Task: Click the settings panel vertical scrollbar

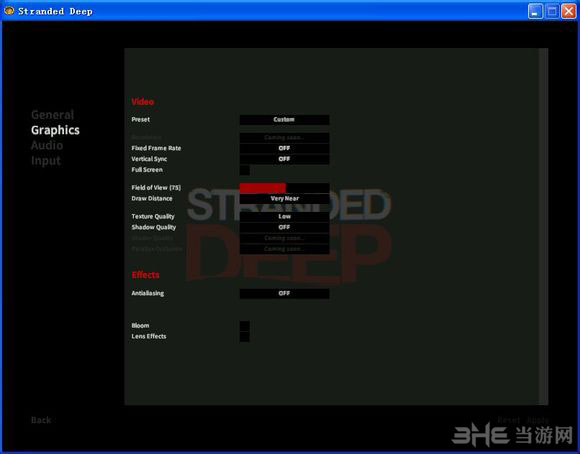Action: [543, 226]
